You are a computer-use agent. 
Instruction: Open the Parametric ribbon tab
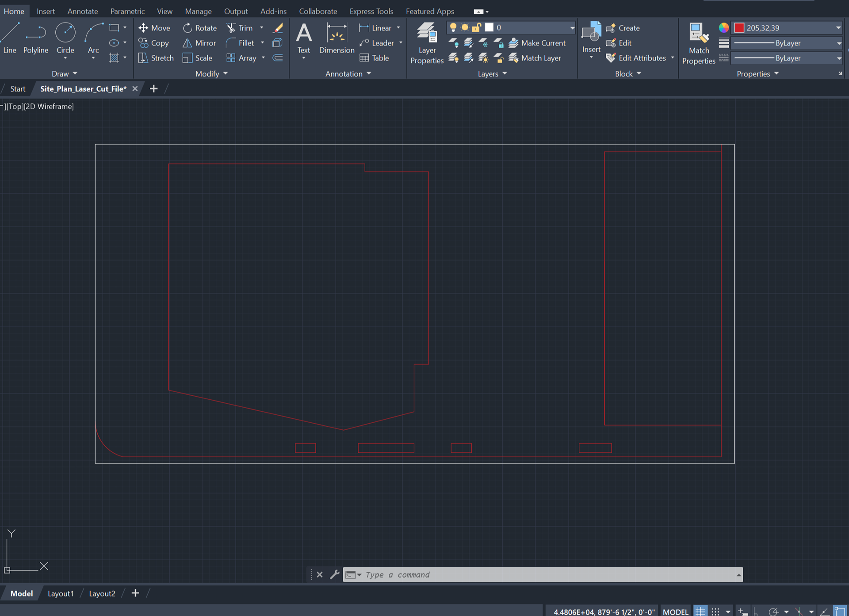tap(127, 11)
